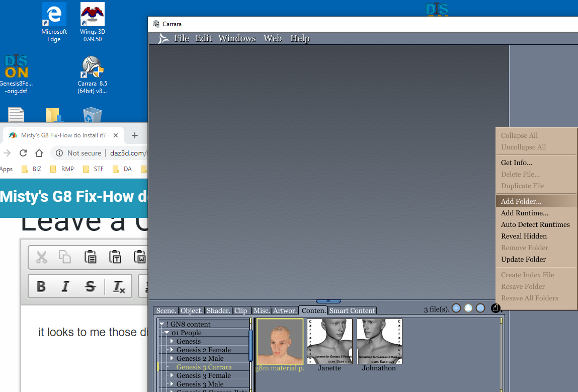Click in the comment text area
Screen dimensions: 578x392
[85, 349]
